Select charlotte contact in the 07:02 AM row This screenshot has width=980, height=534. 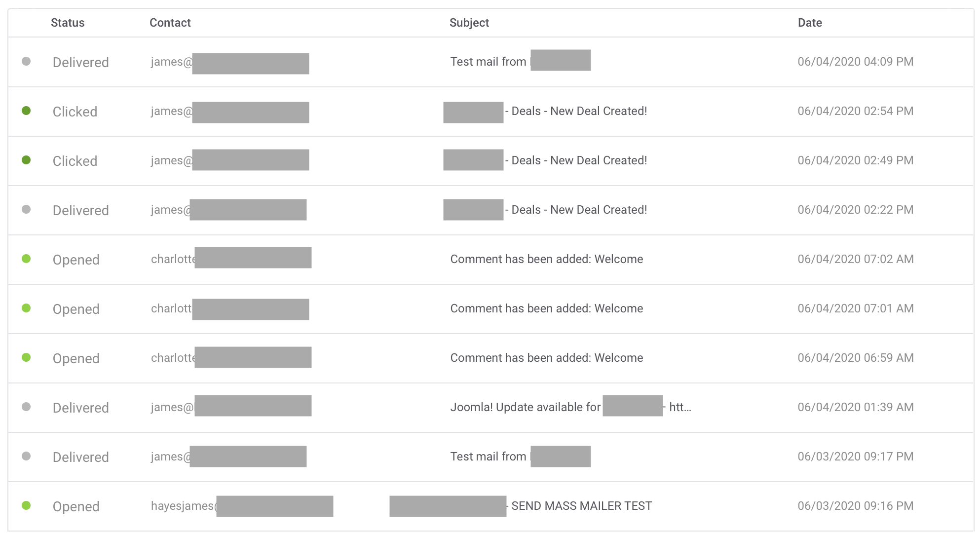click(231, 258)
